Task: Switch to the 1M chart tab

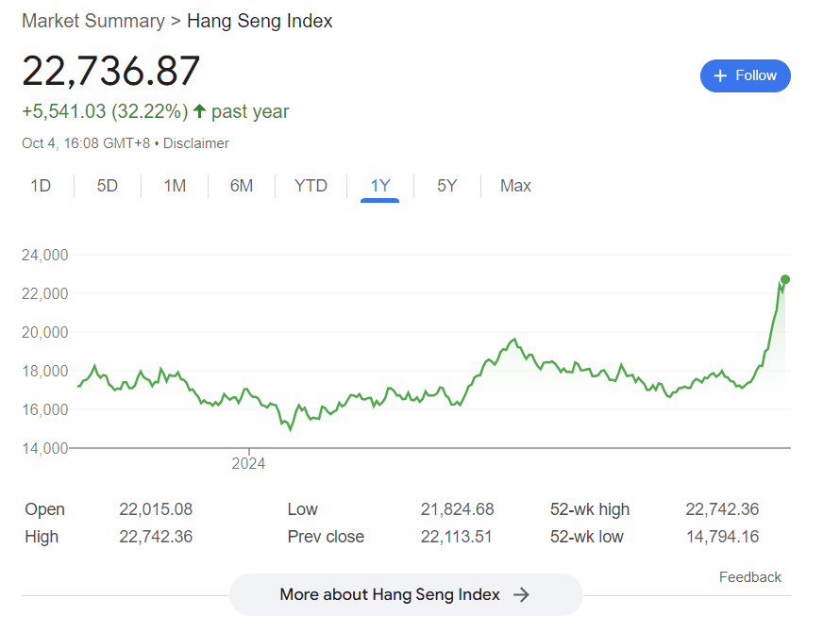Action: [175, 186]
